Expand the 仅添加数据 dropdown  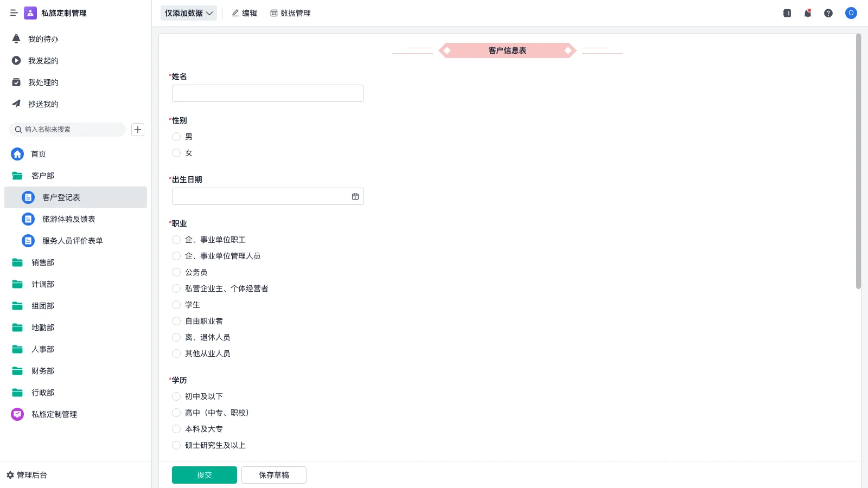pos(188,13)
